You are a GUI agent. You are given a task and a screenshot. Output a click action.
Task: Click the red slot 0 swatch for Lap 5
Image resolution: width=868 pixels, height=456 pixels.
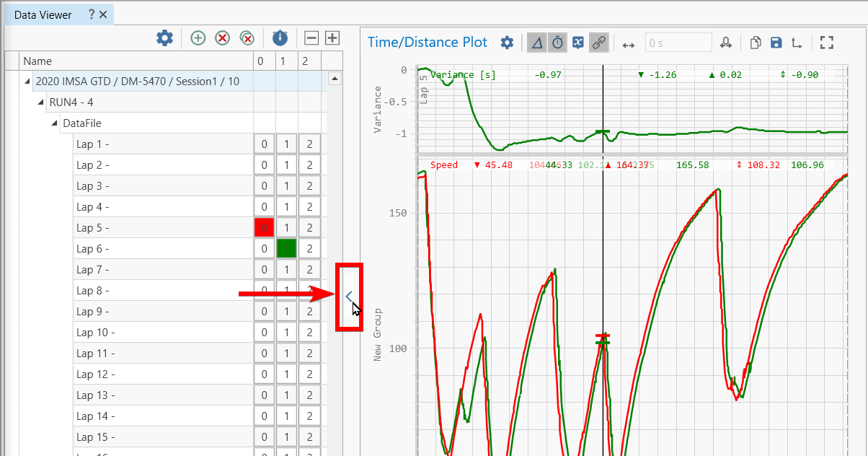point(264,228)
